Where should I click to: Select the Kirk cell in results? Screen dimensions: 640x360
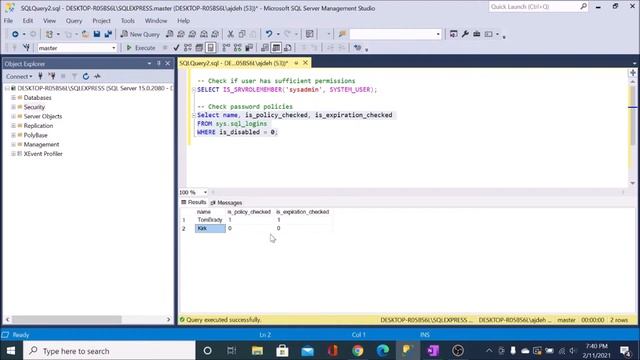(210, 229)
